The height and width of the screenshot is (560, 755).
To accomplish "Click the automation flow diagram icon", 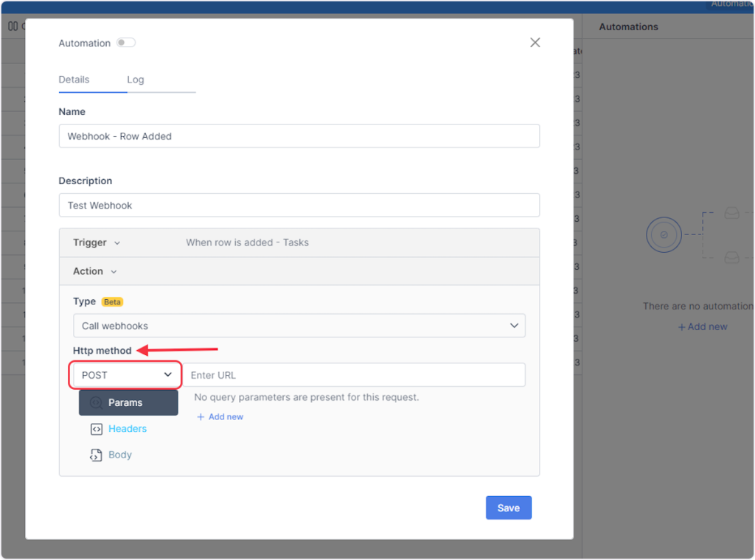I will (x=664, y=235).
